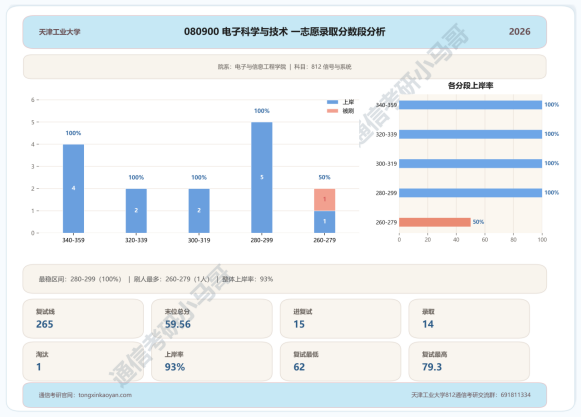Open the 复试最低 62 card
The height and width of the screenshot is (418, 581).
(341, 361)
